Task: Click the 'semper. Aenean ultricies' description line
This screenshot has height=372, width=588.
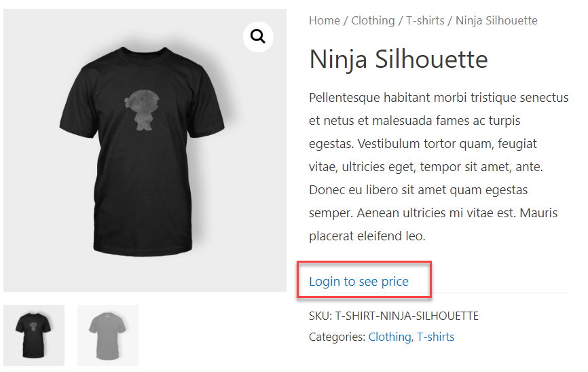Action: [433, 213]
